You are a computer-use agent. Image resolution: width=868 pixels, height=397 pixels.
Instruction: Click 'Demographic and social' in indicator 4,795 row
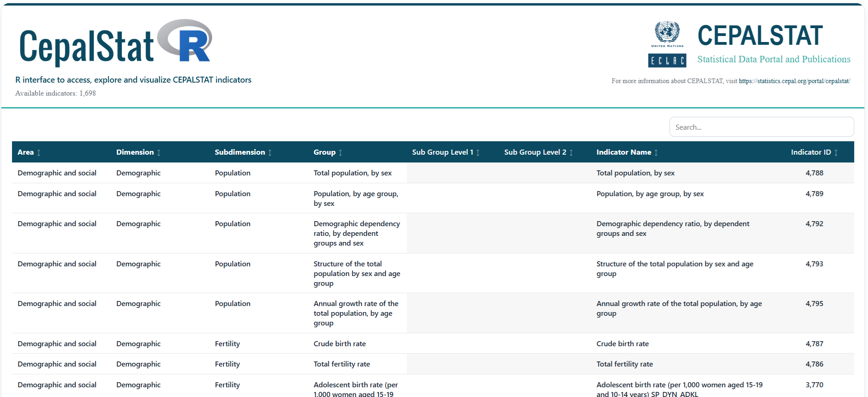point(57,304)
